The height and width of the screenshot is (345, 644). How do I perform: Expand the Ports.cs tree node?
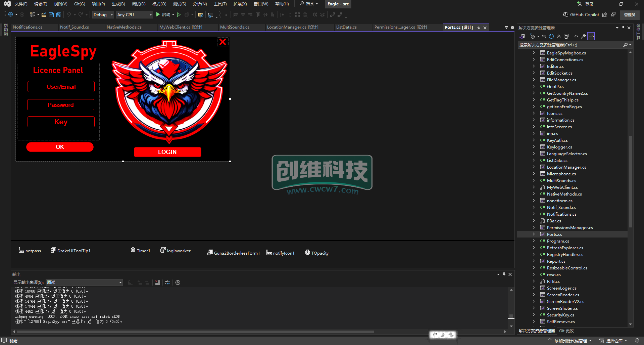(534, 234)
